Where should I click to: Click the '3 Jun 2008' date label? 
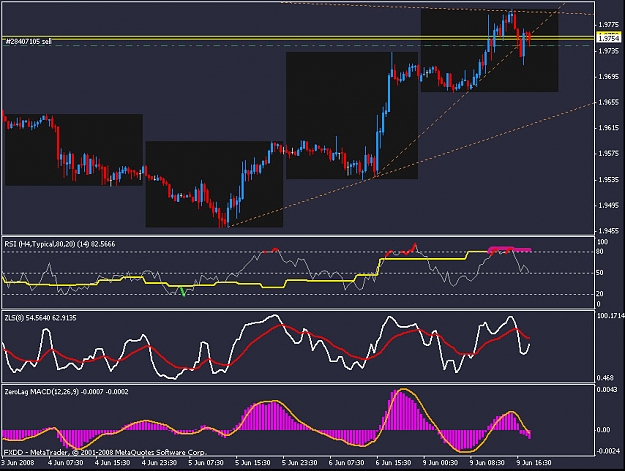pyautogui.click(x=18, y=463)
